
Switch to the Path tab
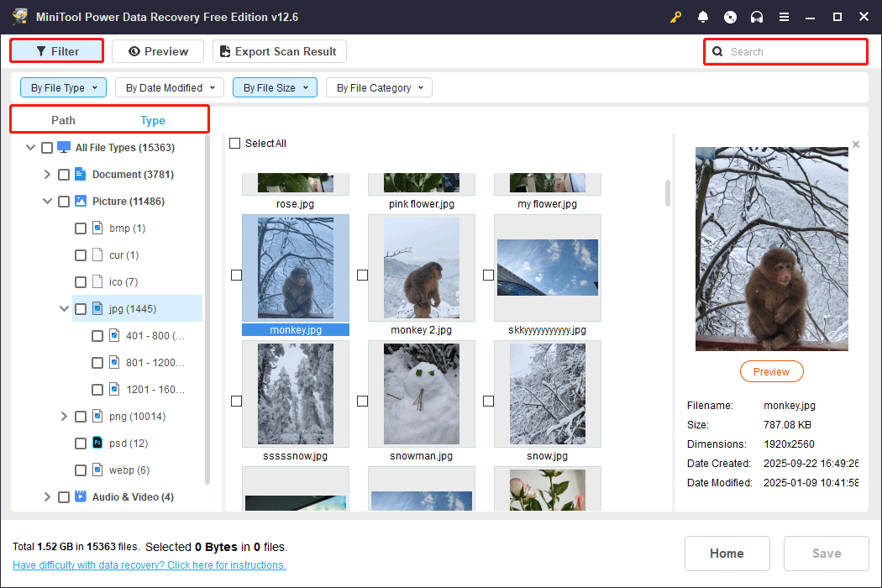(x=62, y=120)
